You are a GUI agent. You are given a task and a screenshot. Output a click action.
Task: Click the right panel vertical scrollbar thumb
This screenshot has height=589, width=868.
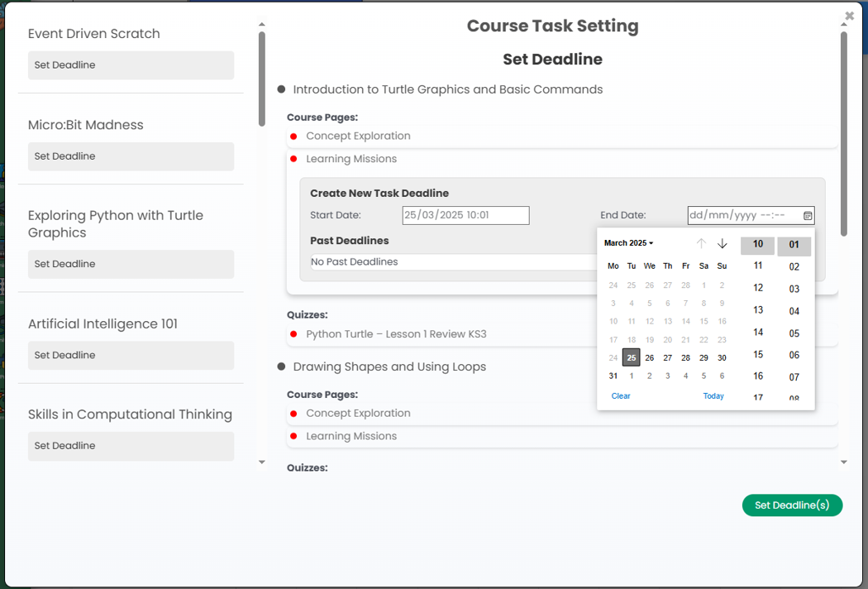[844, 133]
